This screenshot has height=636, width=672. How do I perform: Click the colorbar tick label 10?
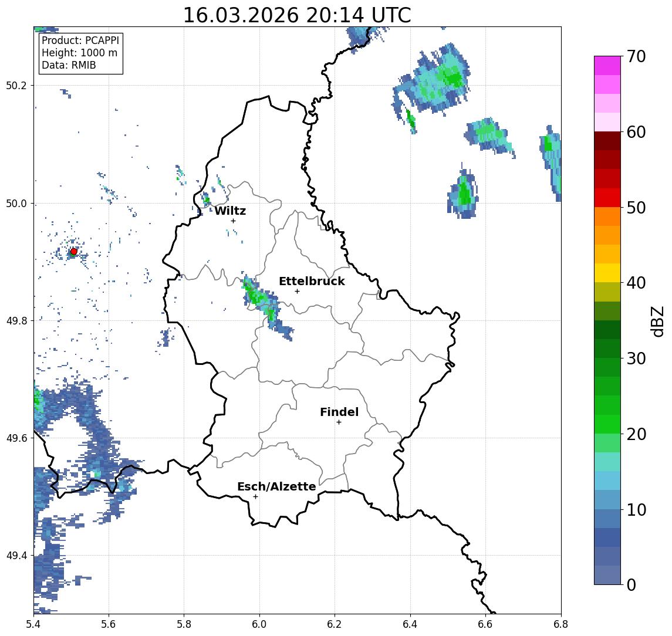point(636,510)
